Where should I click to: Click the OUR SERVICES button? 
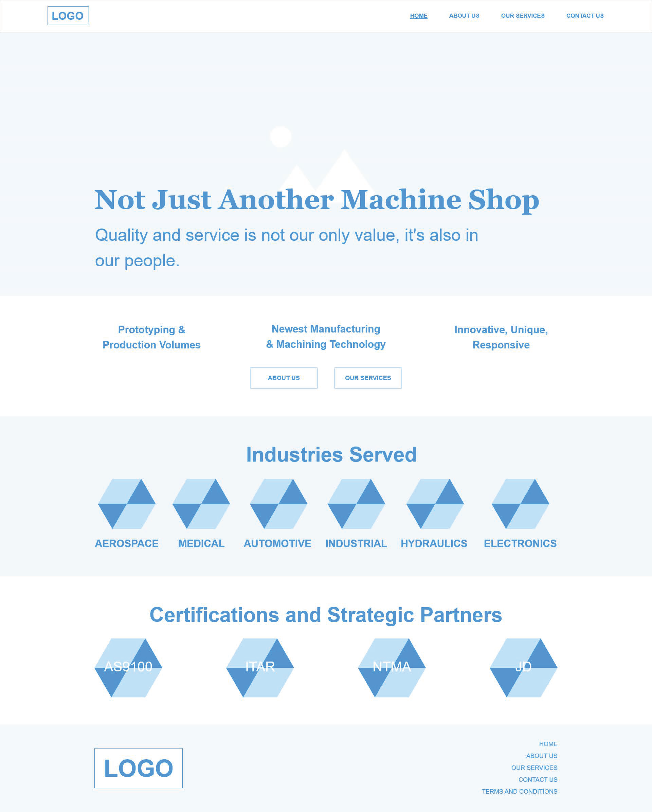[x=368, y=377]
